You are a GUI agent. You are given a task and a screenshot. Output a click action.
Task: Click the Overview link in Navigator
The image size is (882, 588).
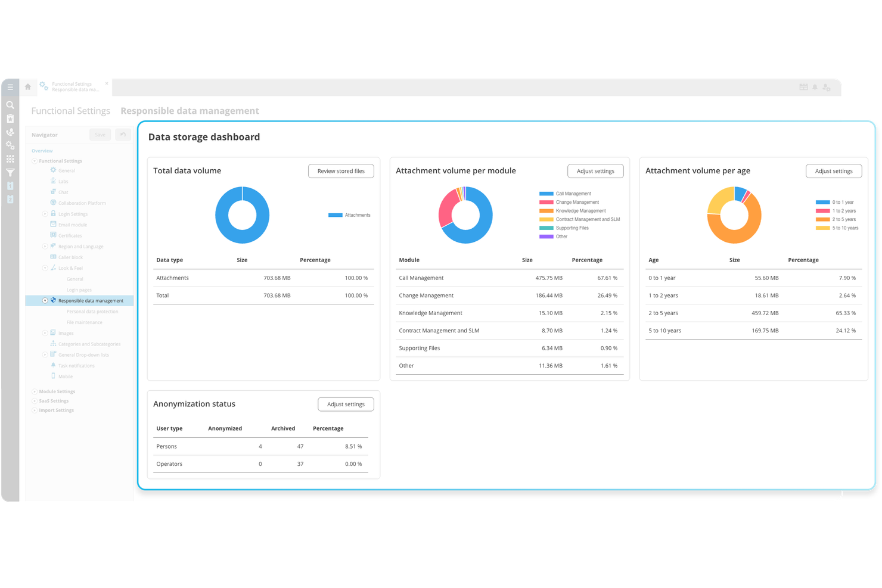tap(42, 151)
